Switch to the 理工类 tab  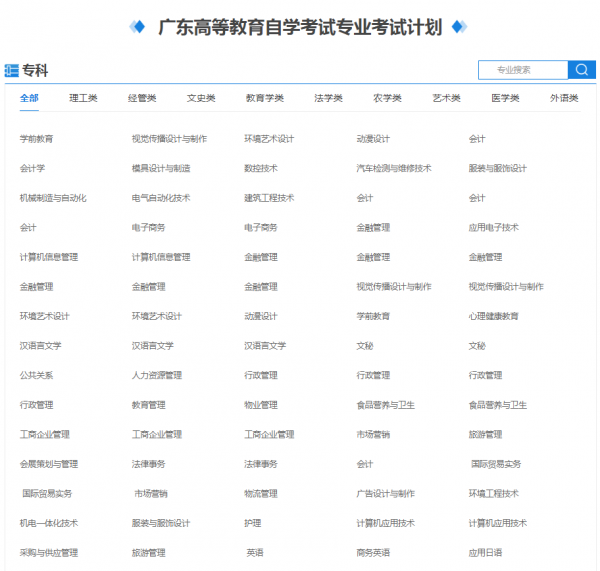[x=83, y=98]
